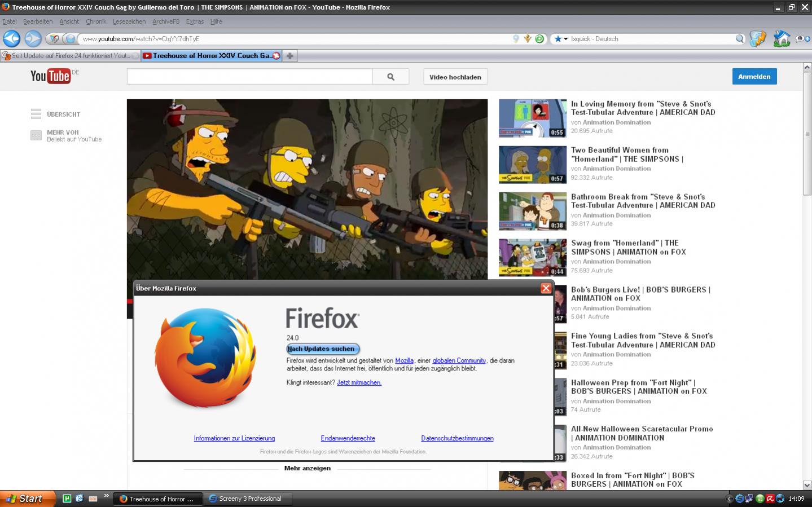This screenshot has height=507, width=812.
Task: Open the 'Swag from Homeland' video thumbnail
Action: point(533,258)
